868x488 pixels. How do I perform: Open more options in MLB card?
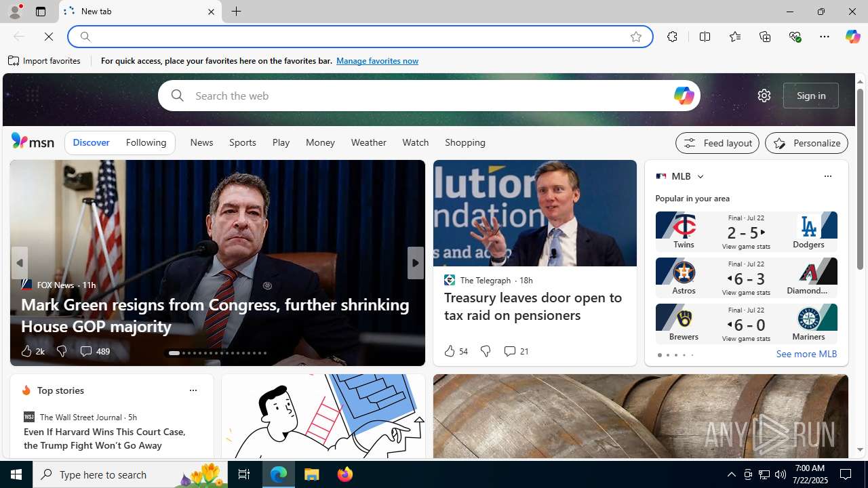click(827, 176)
